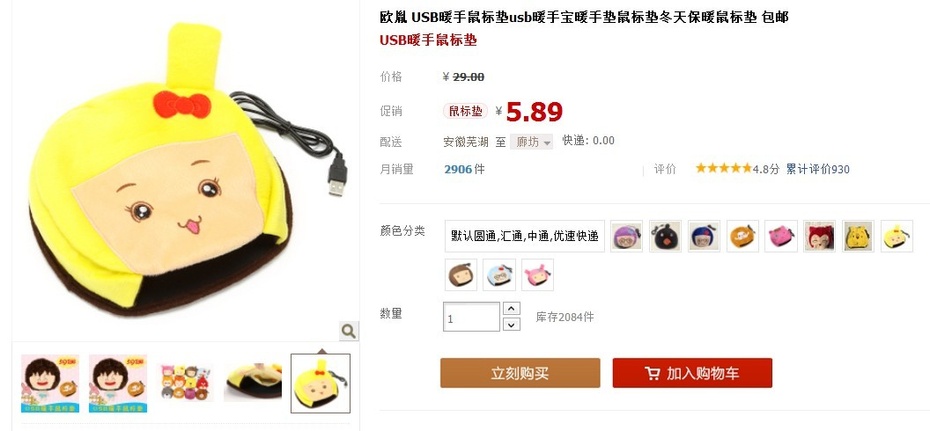Open the 廊坊 delivery destination dropdown
This screenshot has height=431, width=930.
point(531,142)
